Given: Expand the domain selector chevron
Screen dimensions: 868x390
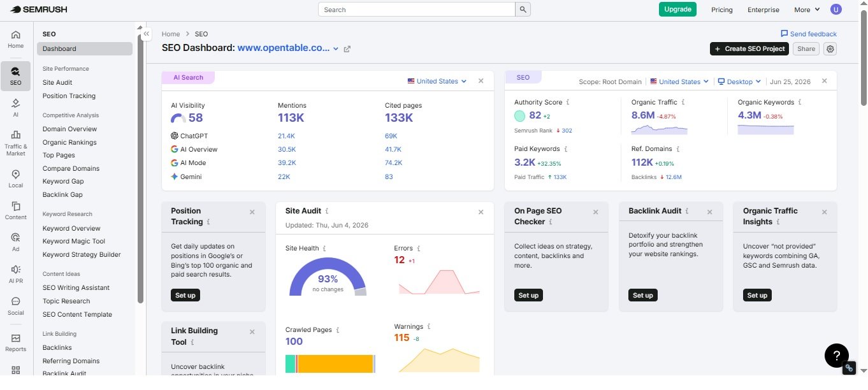Looking at the screenshot, I should [336, 48].
